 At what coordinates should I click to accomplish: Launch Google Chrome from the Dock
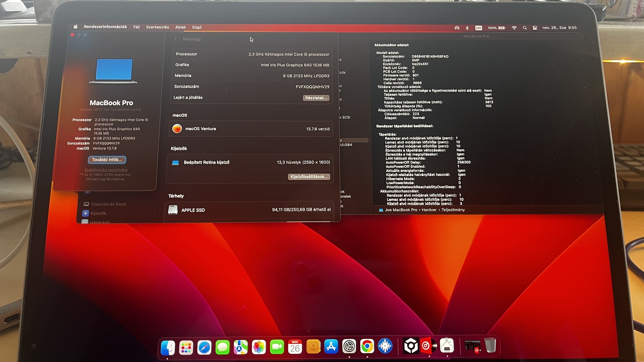point(367,347)
